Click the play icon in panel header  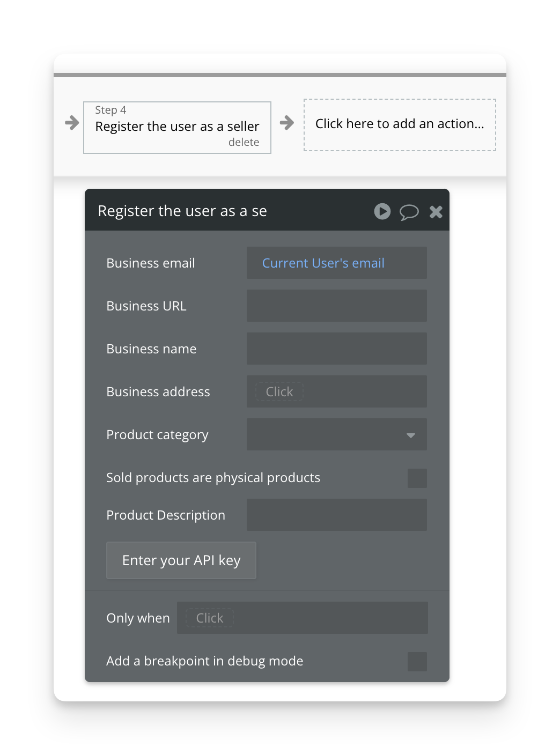coord(382,211)
